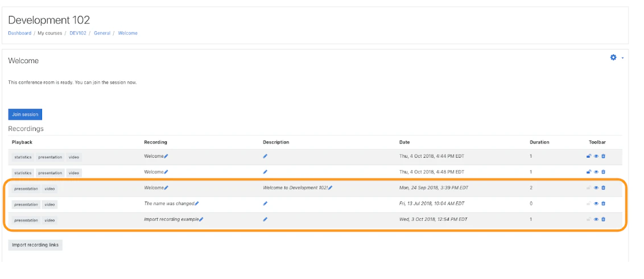The height and width of the screenshot is (279, 644).
Task: Open presentation playback for the 4:44 PM recording
Action: point(50,157)
